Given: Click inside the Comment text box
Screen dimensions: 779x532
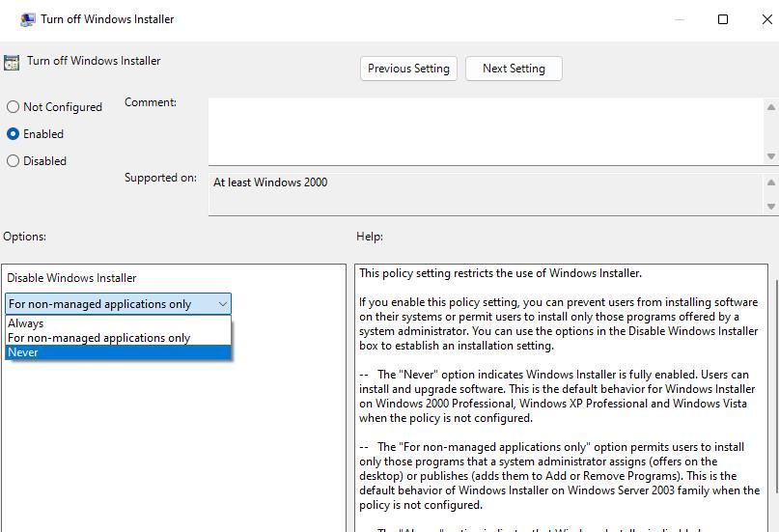Looking at the screenshot, I should pos(486,131).
